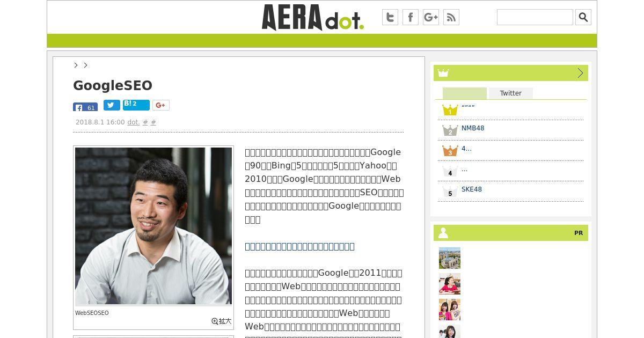Open the PR thumbnail of two girls
644x338 pixels.
(x=450, y=310)
